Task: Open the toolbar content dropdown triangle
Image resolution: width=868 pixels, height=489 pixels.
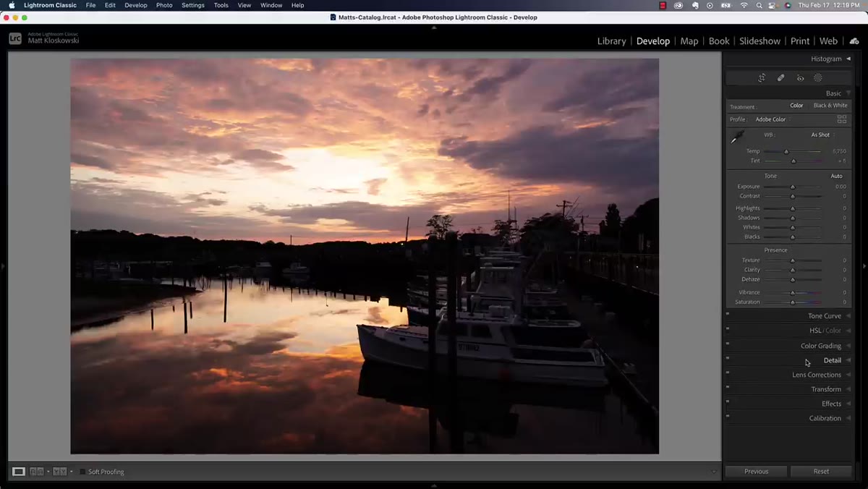Action: (x=714, y=472)
